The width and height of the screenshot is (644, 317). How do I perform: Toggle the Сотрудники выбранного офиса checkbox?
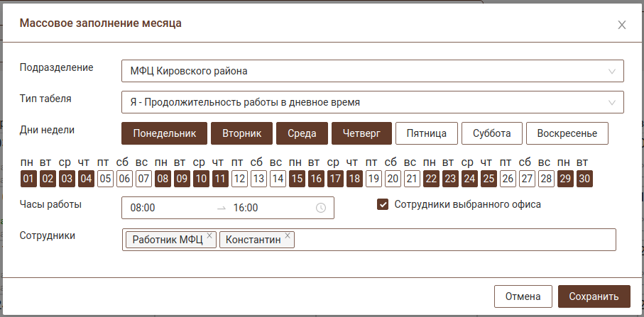point(383,204)
